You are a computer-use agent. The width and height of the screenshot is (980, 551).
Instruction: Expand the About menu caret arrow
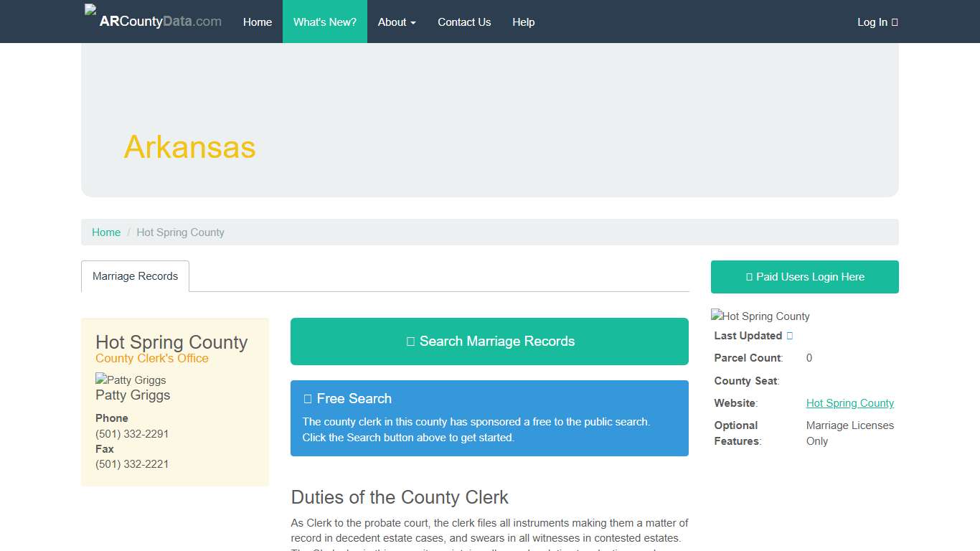[x=414, y=22]
